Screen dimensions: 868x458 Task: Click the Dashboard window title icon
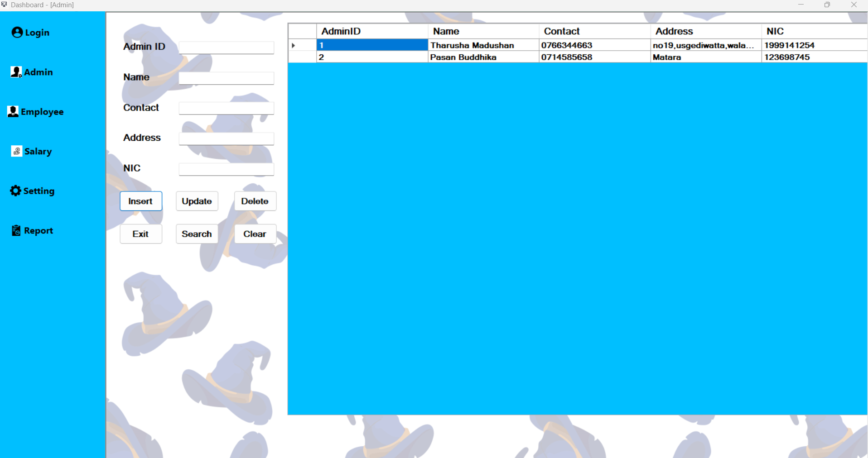(4, 5)
